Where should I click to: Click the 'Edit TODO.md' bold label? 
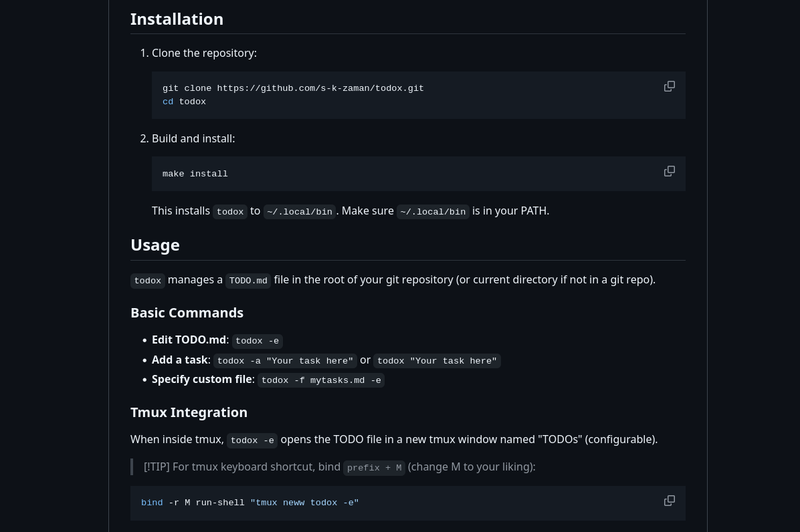(x=189, y=340)
